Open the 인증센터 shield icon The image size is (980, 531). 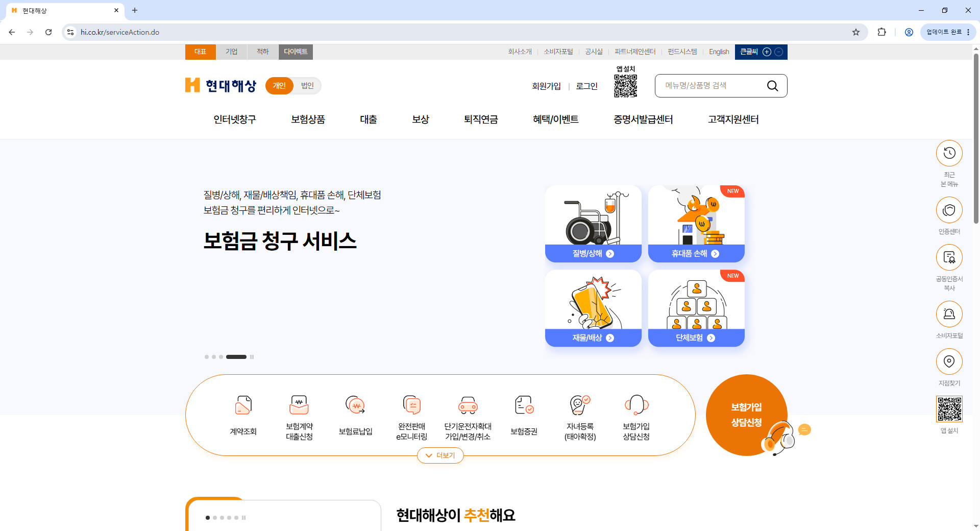pyautogui.click(x=949, y=210)
